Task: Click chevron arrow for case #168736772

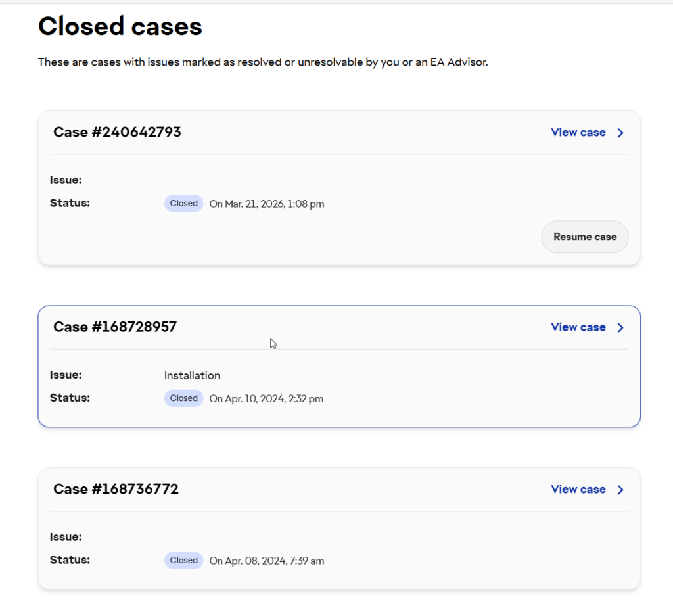Action: click(620, 490)
